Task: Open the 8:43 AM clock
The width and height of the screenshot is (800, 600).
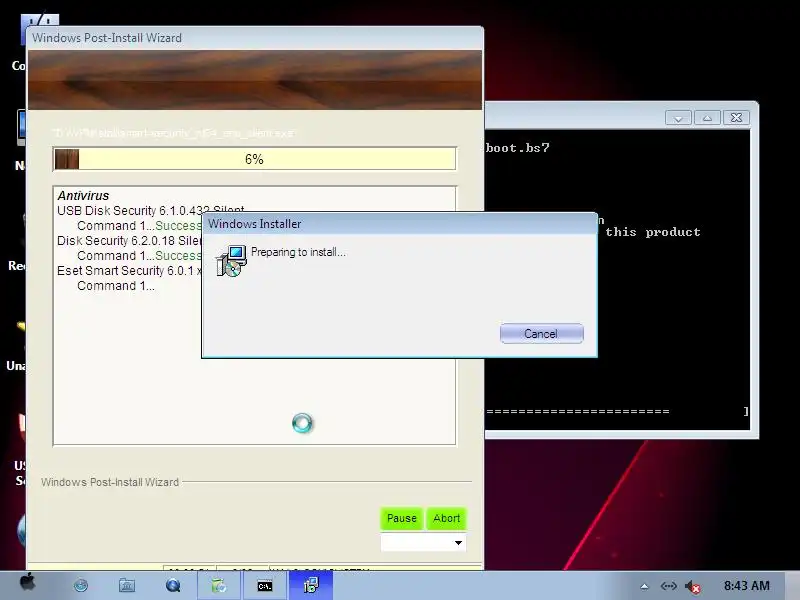Action: (x=746, y=586)
